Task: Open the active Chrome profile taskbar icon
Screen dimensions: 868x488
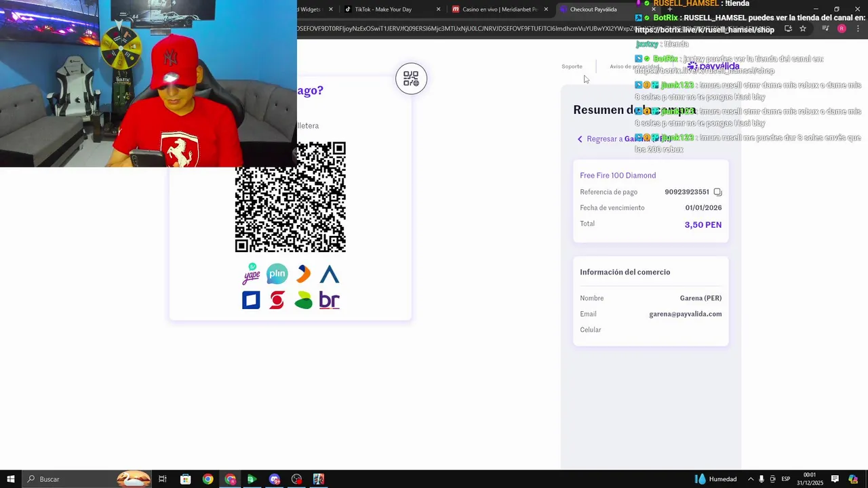Action: pyautogui.click(x=230, y=479)
